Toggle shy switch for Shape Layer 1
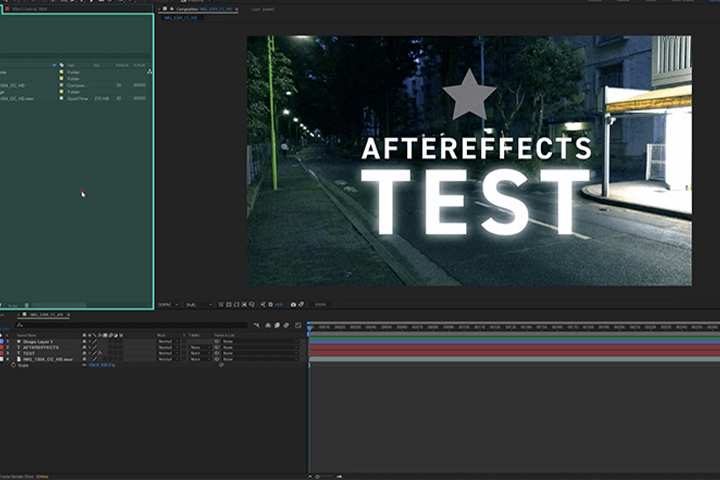720x480 pixels. [x=84, y=342]
